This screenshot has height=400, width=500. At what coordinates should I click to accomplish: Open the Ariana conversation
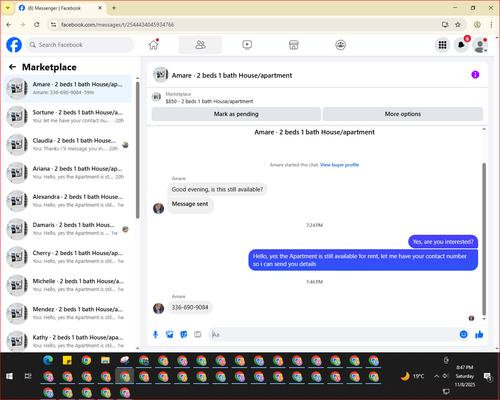68,173
